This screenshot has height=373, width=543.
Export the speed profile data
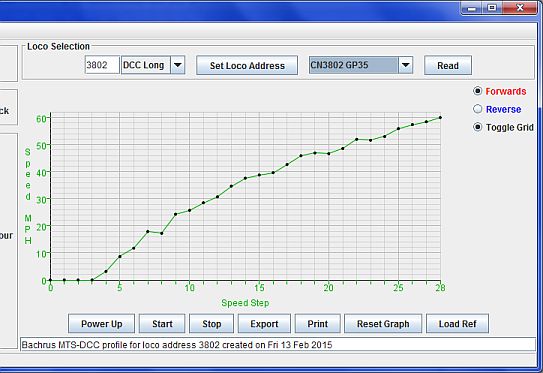[264, 323]
